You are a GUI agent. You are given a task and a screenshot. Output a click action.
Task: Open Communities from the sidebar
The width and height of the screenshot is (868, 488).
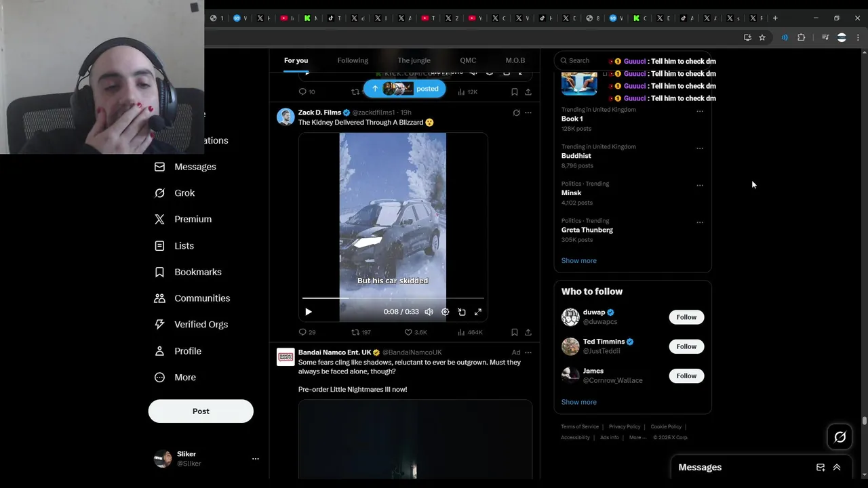tap(192, 298)
